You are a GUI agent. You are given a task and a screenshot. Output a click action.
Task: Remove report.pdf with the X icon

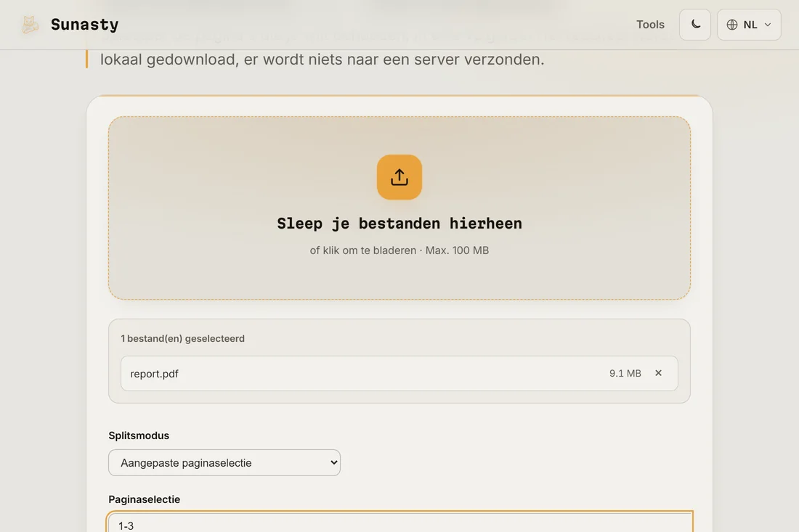pos(658,373)
